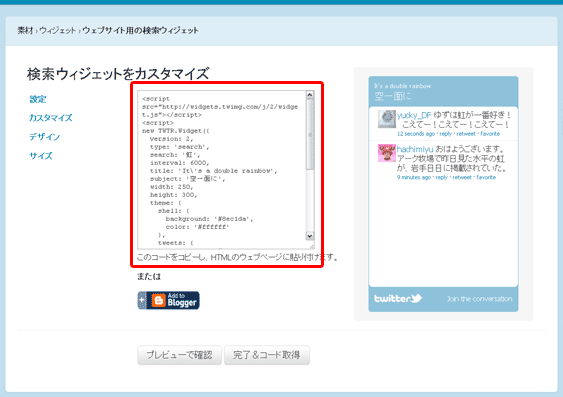563x397 pixels.
Task: Click hachimiyu's avatar thumbnail
Action: pos(387,153)
